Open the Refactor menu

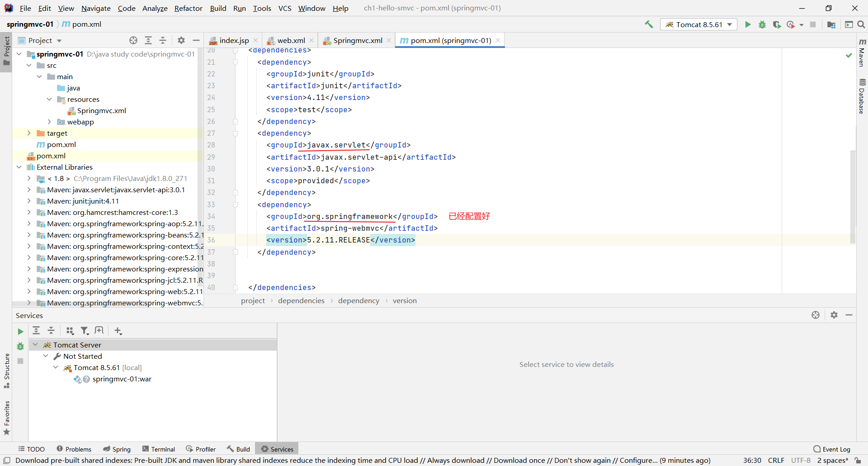point(189,8)
